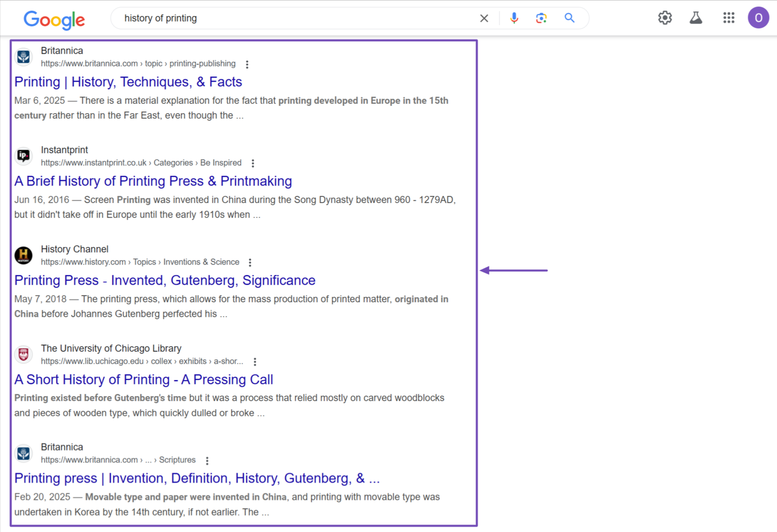The width and height of the screenshot is (777, 532).
Task: Open 'Printing | History, Techniques, & Facts' link
Action: [128, 82]
